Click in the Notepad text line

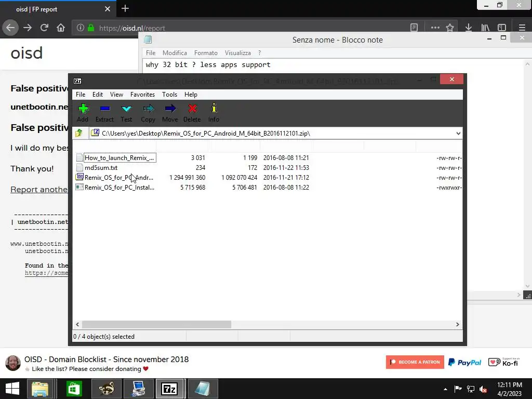[x=208, y=65]
